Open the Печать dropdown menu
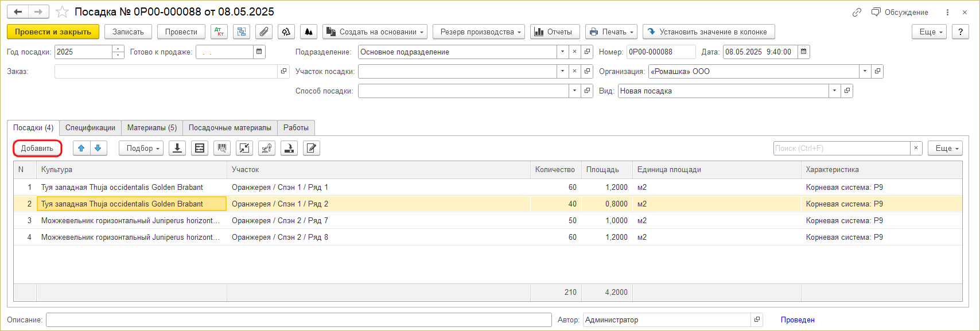The width and height of the screenshot is (980, 331). [x=611, y=32]
